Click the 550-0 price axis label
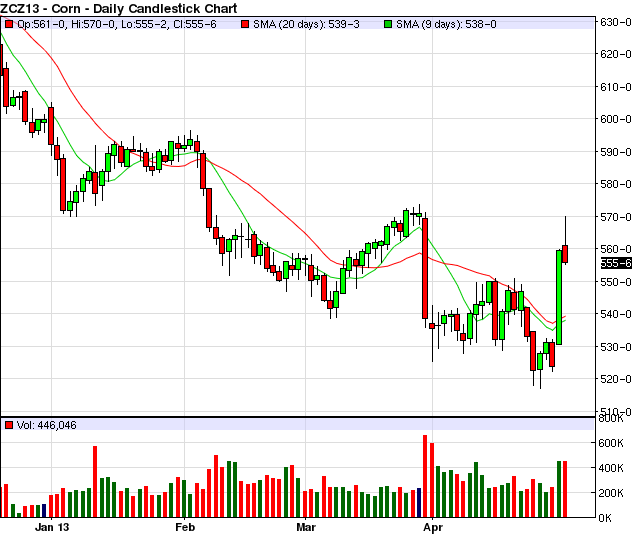The image size is (640, 536). [616, 282]
